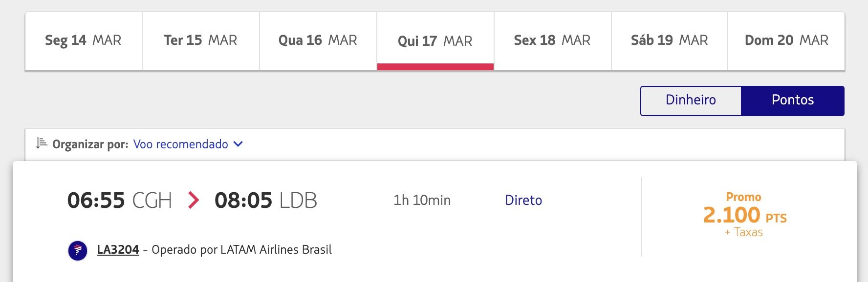Click the 08:05 LDB arrival time
868x282 pixels.
266,201
